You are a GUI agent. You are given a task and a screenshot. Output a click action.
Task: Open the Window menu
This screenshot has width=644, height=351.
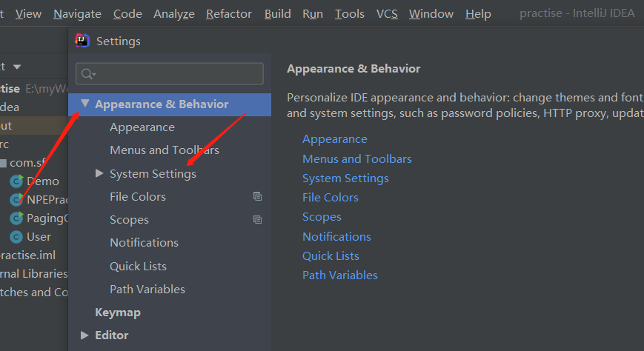[x=431, y=14]
